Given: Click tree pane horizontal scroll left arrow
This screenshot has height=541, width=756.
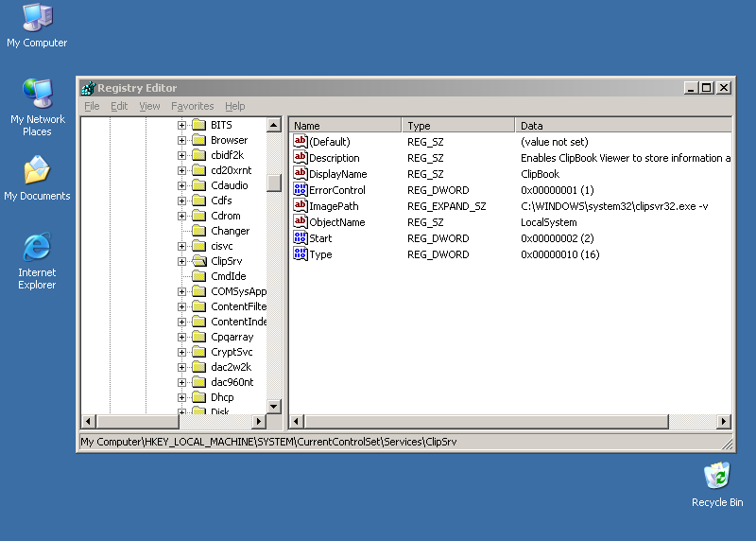Looking at the screenshot, I should 88,421.
